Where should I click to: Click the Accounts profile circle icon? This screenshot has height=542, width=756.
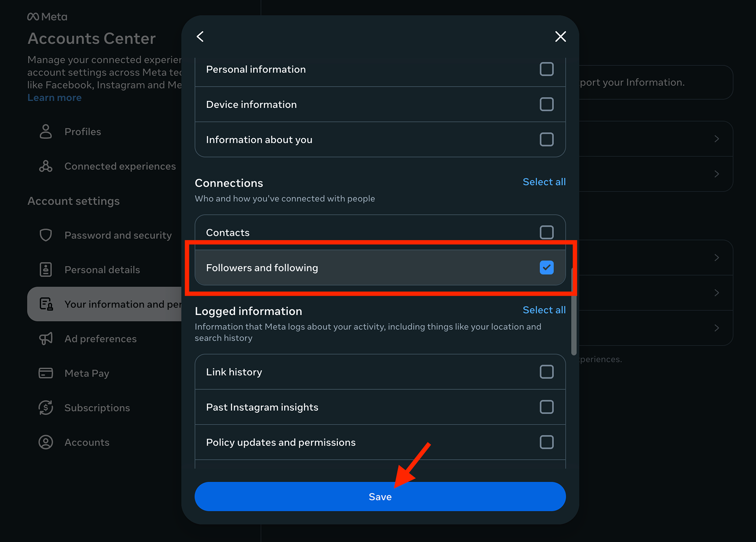pos(46,442)
